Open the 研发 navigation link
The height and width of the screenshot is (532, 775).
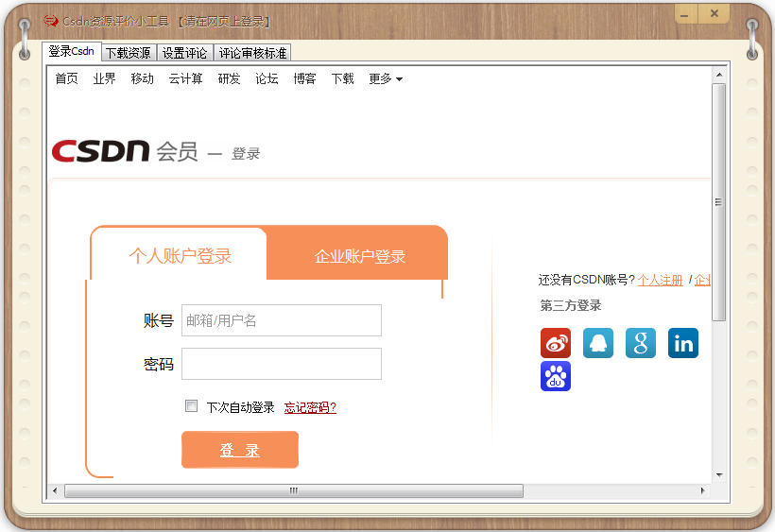(x=229, y=79)
